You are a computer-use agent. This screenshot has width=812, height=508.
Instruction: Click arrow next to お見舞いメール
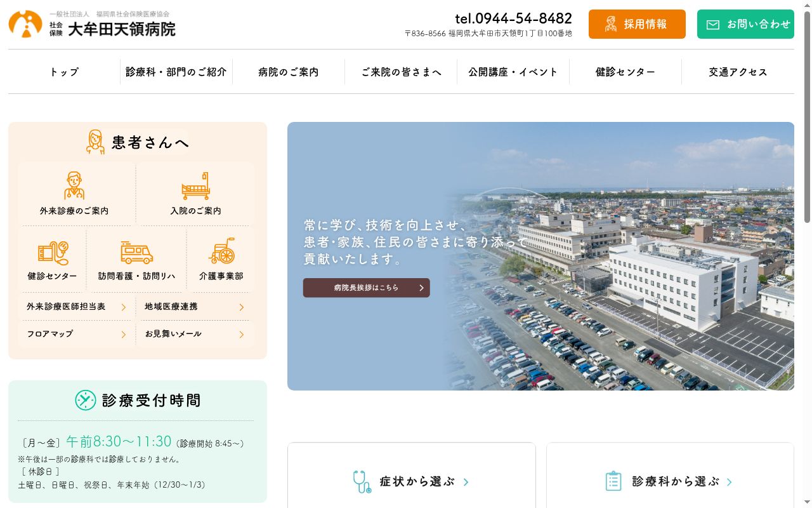coord(242,335)
